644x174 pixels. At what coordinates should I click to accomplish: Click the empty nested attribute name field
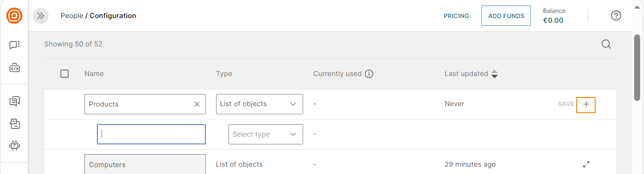[151, 134]
